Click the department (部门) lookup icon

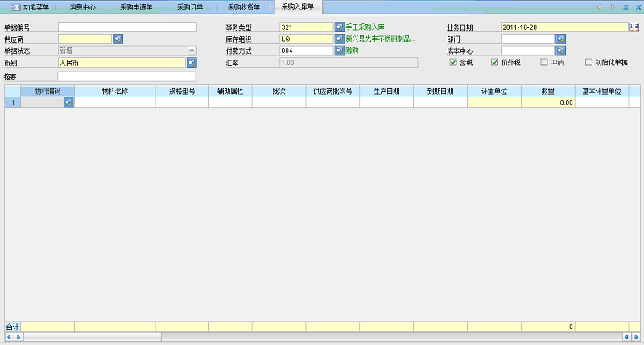point(561,39)
